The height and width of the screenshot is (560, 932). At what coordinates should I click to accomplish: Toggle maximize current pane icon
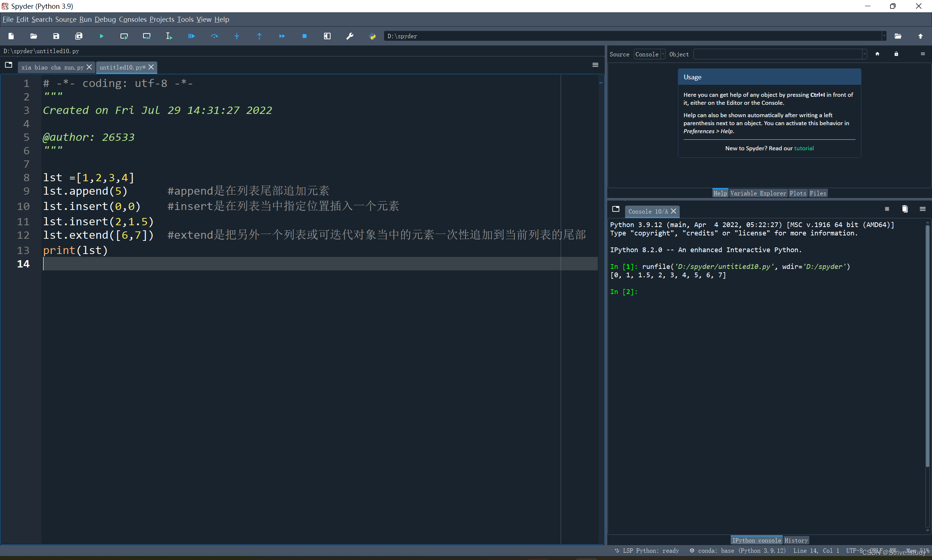[x=327, y=36]
